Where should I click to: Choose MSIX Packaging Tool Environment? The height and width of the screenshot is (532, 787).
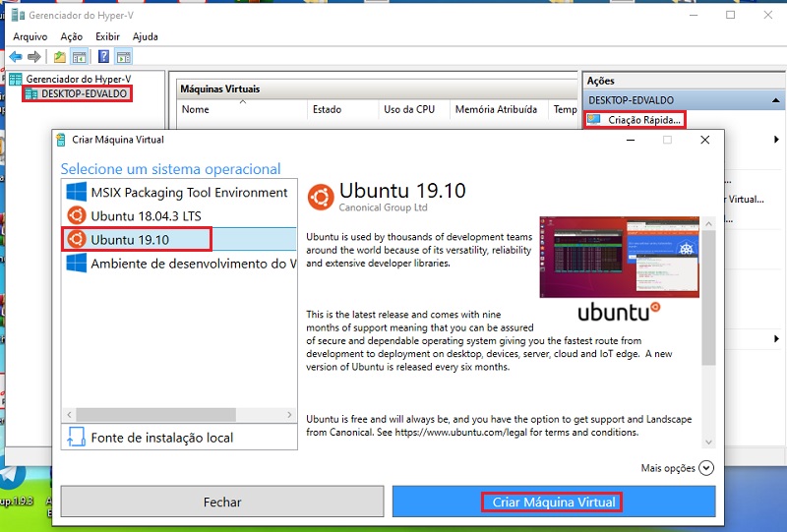tap(179, 192)
